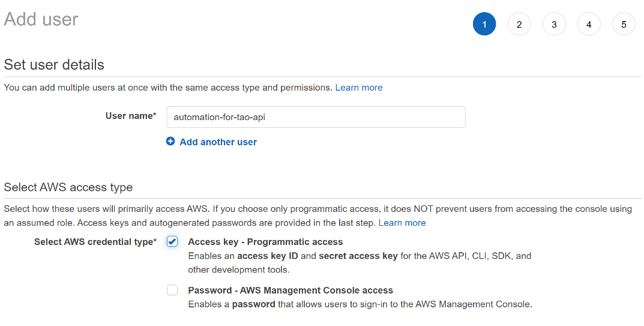This screenshot has width=644, height=326.
Task: Uncheck Access key - Programmatic access checkbox
Action: 172,241
